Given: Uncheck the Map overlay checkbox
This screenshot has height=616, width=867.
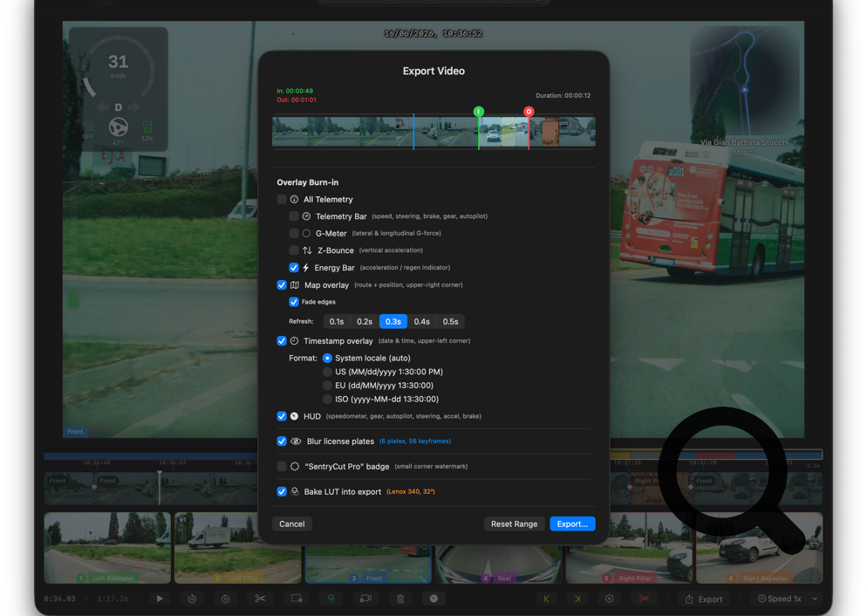Looking at the screenshot, I should (x=282, y=284).
